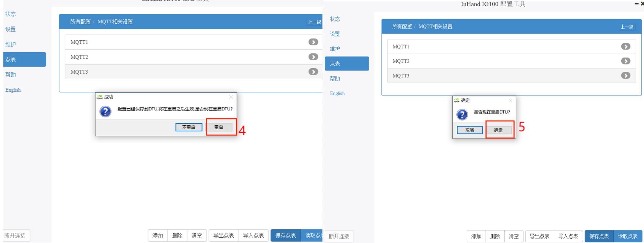
Task: Select 维护 in the left sidebar
Action: pyautogui.click(x=11, y=44)
